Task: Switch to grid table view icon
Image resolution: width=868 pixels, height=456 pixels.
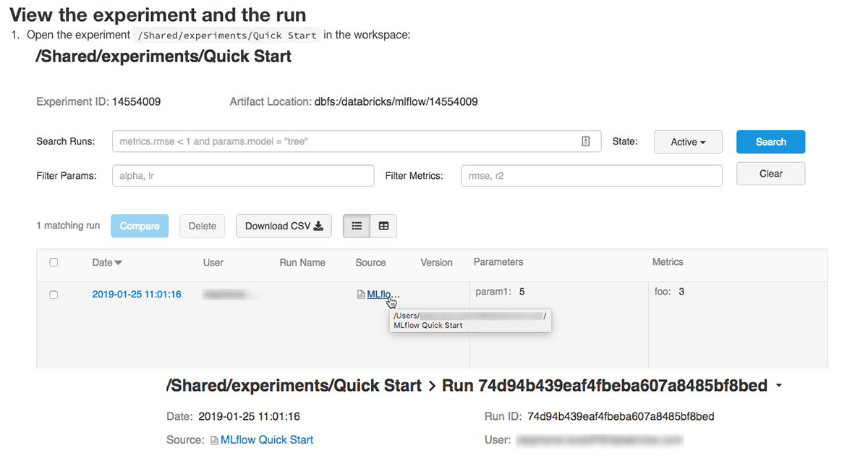Action: [383, 226]
